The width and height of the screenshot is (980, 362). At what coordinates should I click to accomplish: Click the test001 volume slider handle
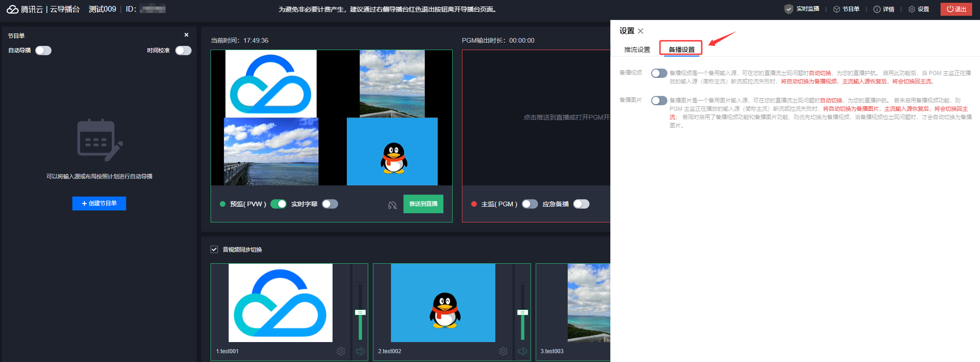pyautogui.click(x=360, y=312)
